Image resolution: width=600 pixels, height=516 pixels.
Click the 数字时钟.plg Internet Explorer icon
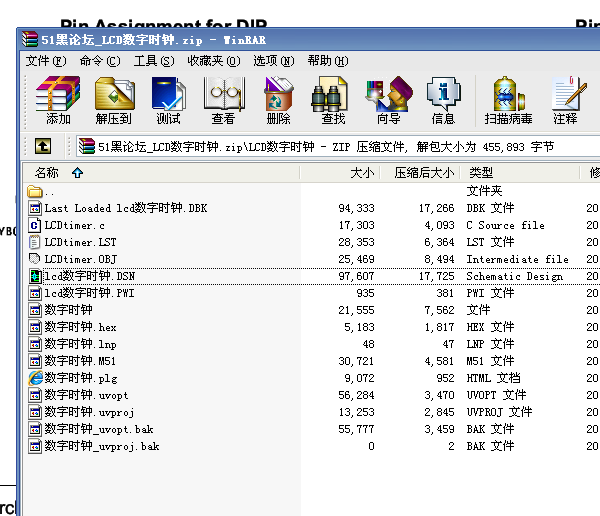point(35,378)
